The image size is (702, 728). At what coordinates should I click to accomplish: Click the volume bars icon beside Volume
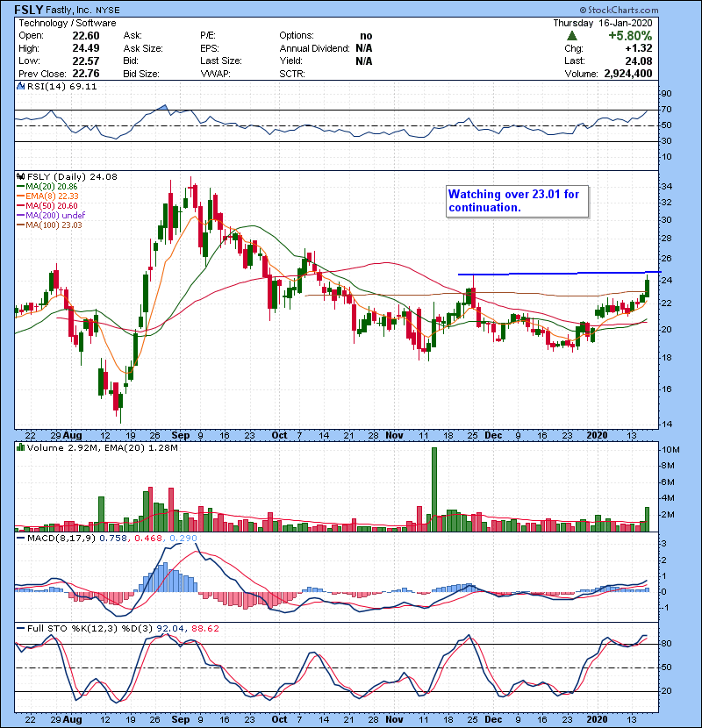(x=20, y=447)
